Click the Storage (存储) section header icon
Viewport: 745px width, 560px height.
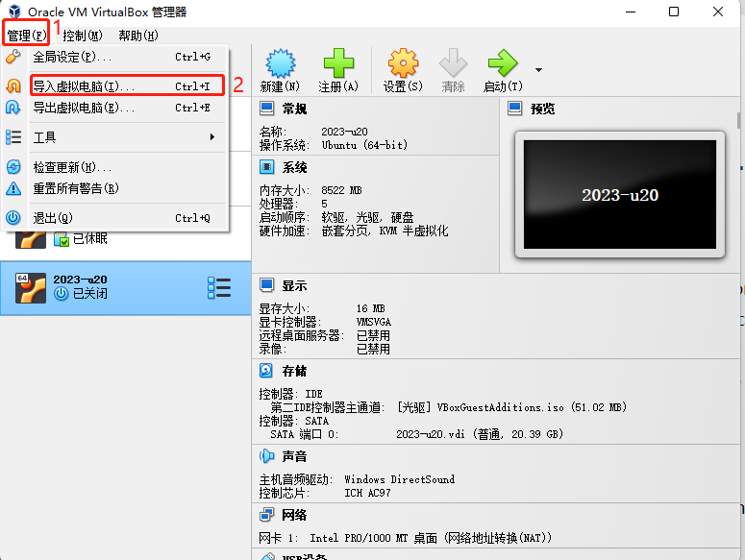click(267, 371)
